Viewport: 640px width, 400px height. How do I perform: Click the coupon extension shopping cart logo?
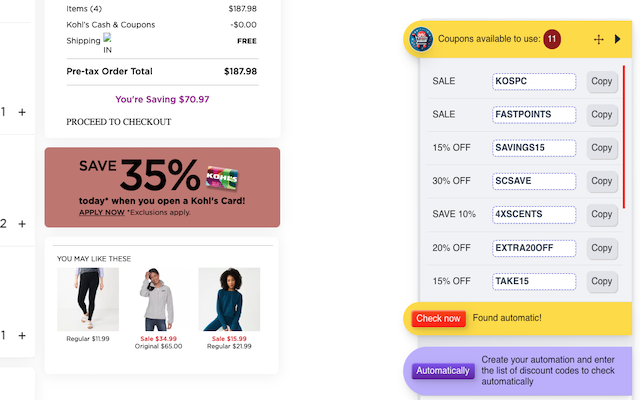click(421, 39)
